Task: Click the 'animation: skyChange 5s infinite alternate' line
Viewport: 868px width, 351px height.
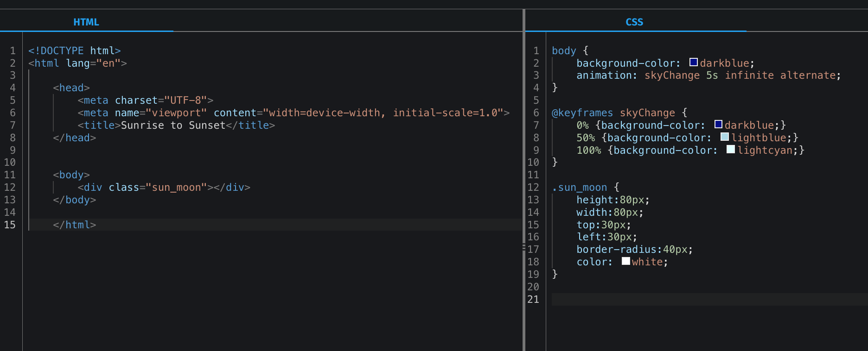Action: click(708, 75)
